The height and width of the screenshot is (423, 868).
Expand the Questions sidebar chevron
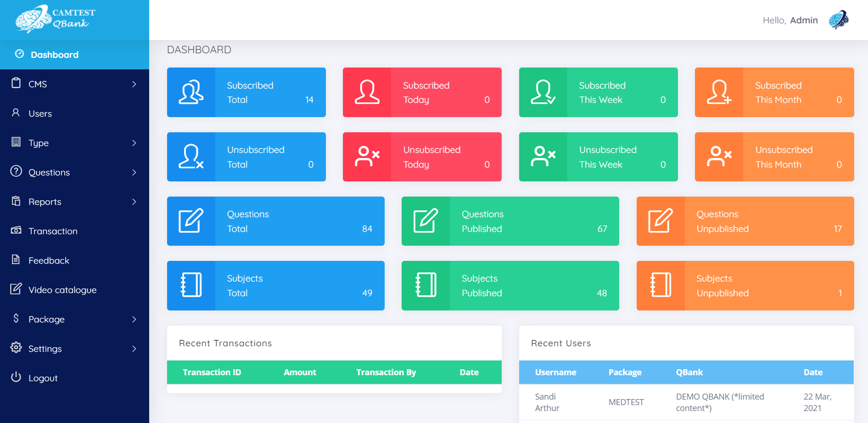(134, 172)
